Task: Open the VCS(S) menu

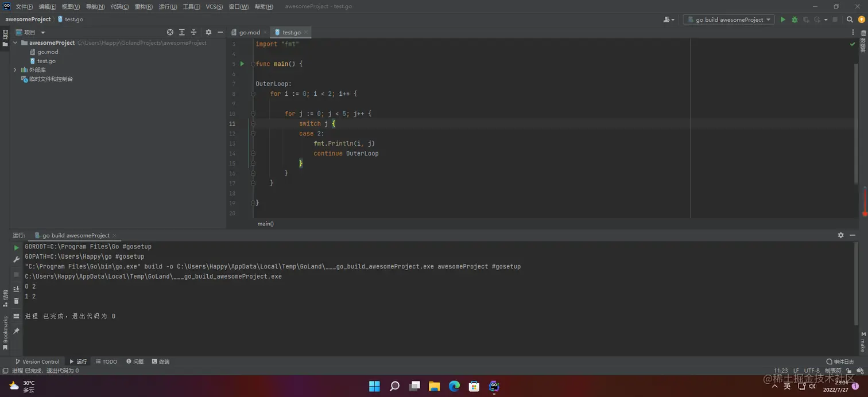Action: [214, 6]
